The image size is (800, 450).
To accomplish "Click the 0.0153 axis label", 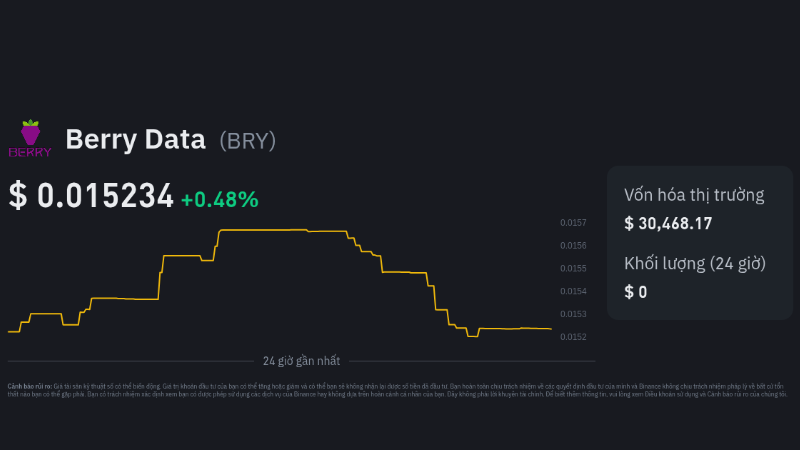I will click(573, 314).
